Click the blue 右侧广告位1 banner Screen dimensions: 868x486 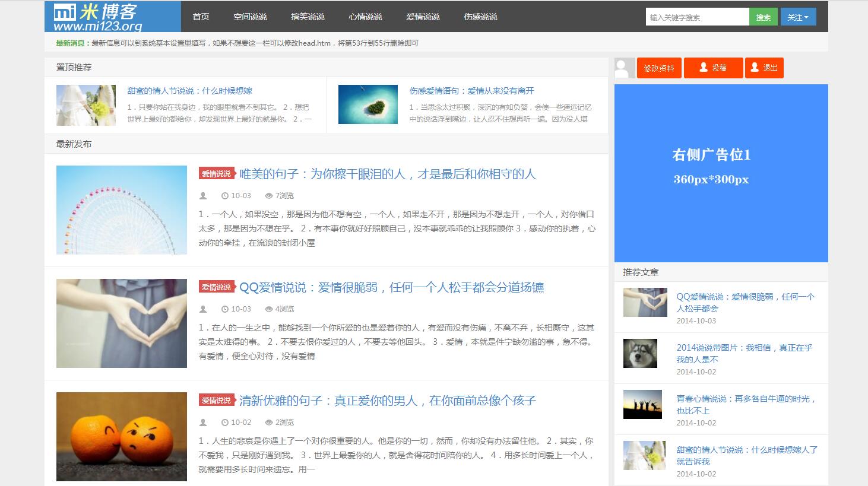click(x=721, y=173)
